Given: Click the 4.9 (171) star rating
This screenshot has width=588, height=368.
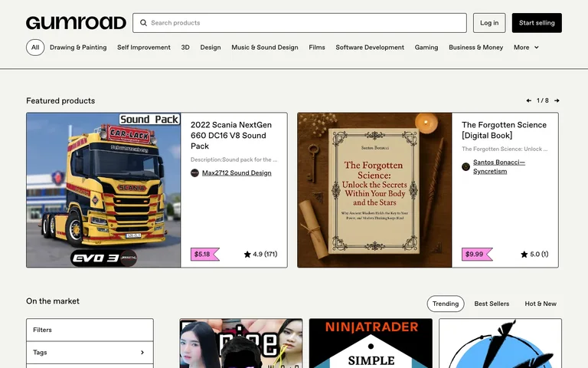Looking at the screenshot, I should tap(260, 255).
